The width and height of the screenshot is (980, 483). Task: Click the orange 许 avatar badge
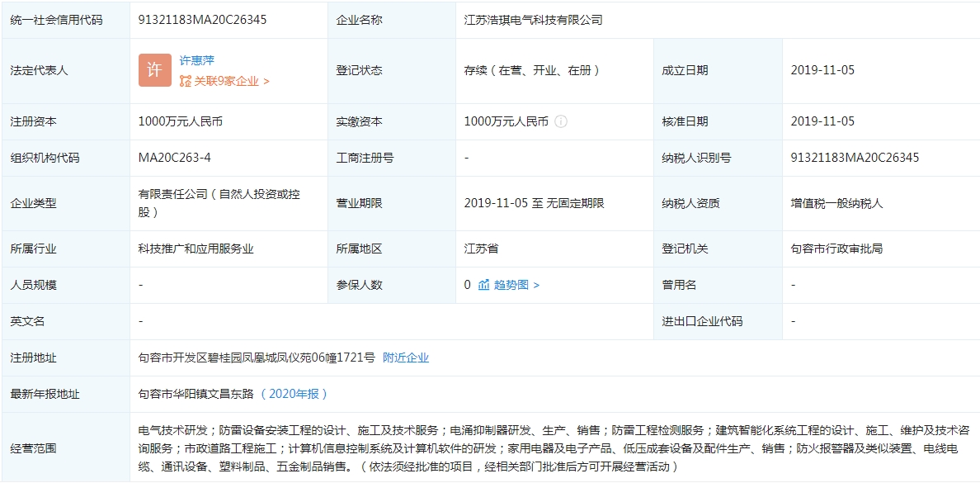point(155,70)
